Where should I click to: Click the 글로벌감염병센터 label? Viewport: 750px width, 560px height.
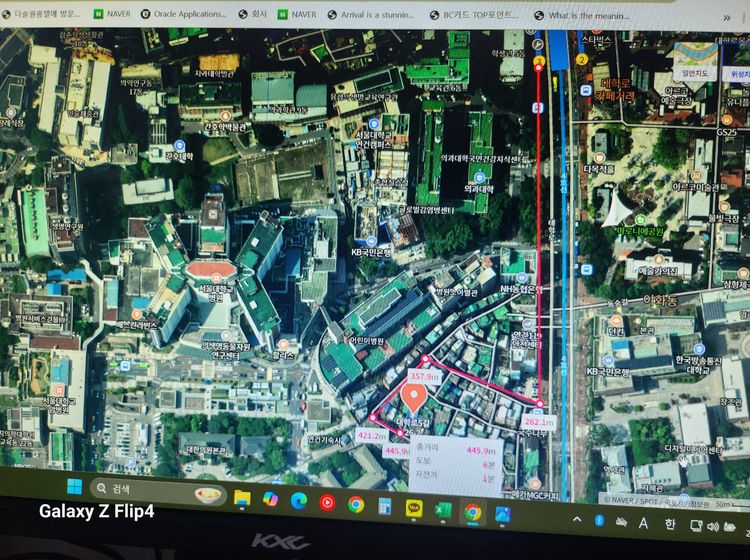click(x=428, y=209)
